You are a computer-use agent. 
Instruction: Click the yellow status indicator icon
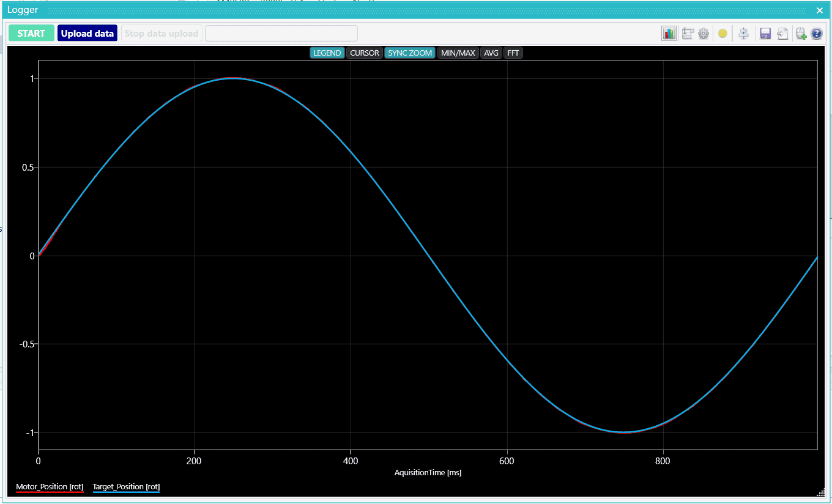tap(722, 34)
